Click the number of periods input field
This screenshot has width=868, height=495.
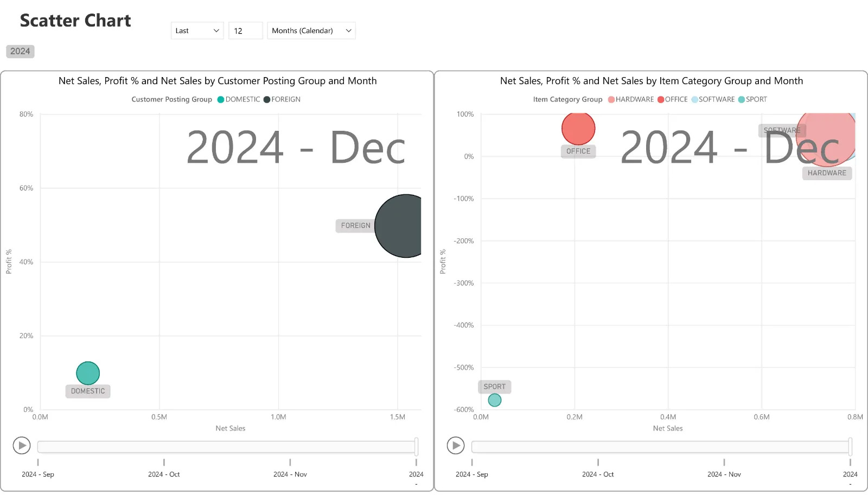[245, 31]
